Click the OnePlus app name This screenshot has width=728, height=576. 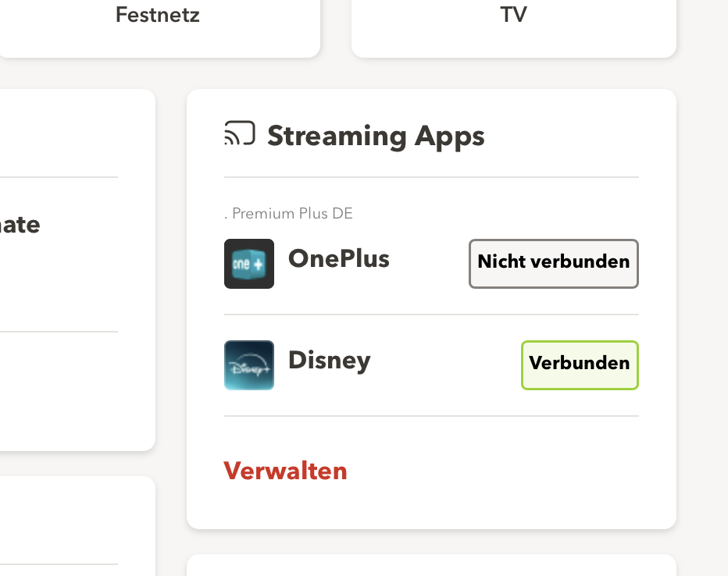pos(338,258)
